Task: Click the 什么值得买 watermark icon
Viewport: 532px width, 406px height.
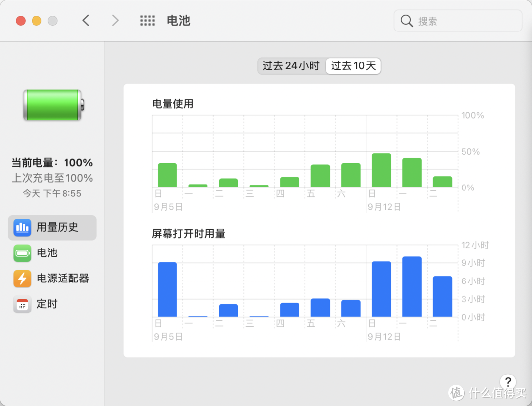Action: [x=456, y=393]
